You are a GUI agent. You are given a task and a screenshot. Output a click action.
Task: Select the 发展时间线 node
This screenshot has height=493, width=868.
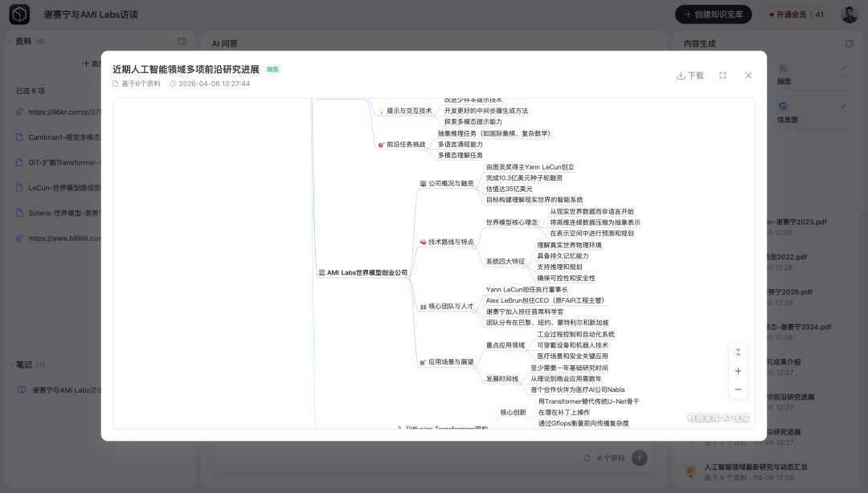(502, 379)
